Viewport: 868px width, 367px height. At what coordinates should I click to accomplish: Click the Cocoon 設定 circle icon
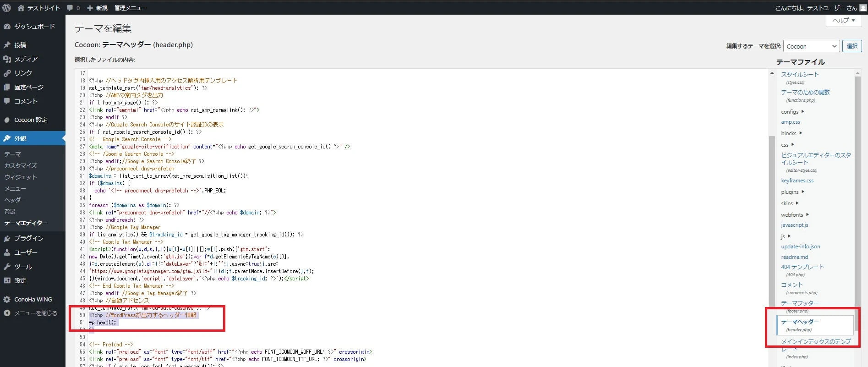pyautogui.click(x=7, y=120)
